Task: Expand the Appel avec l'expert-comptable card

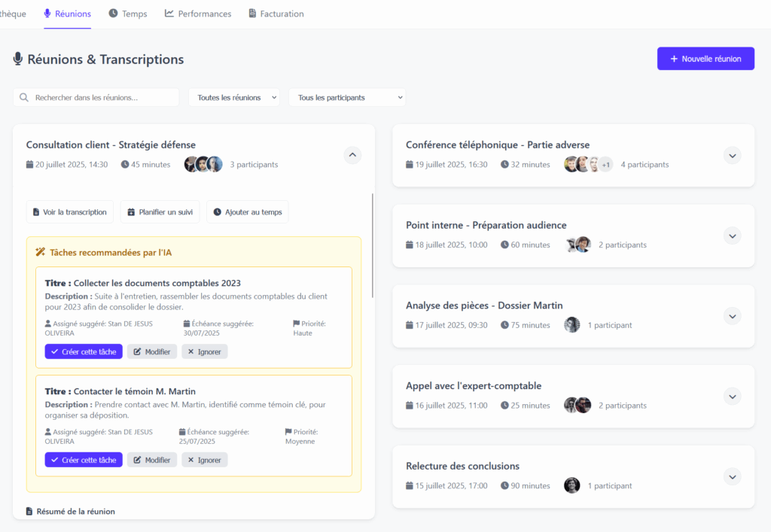Action: 732,397
